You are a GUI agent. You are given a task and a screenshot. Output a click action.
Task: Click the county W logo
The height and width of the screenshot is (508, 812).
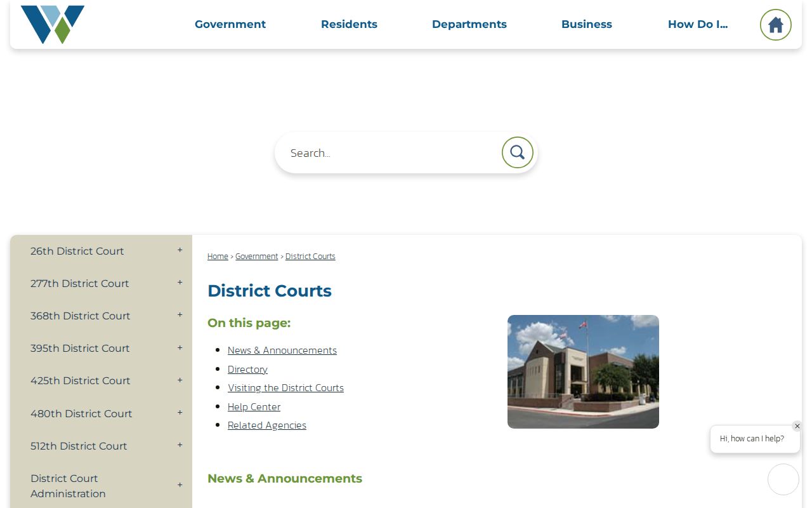coord(53,25)
